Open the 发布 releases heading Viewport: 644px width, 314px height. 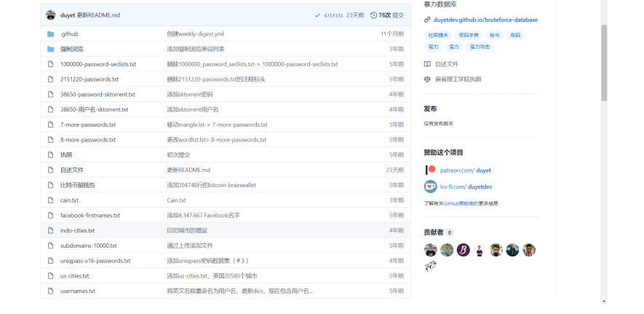tap(431, 109)
